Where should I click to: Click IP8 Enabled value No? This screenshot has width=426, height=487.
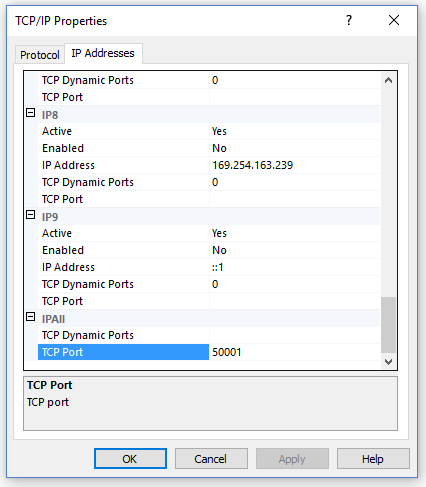coord(295,148)
